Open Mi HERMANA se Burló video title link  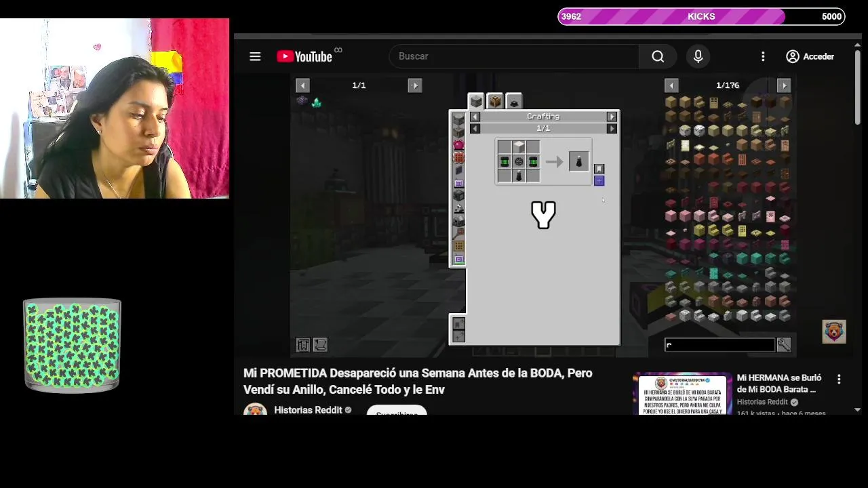(779, 384)
